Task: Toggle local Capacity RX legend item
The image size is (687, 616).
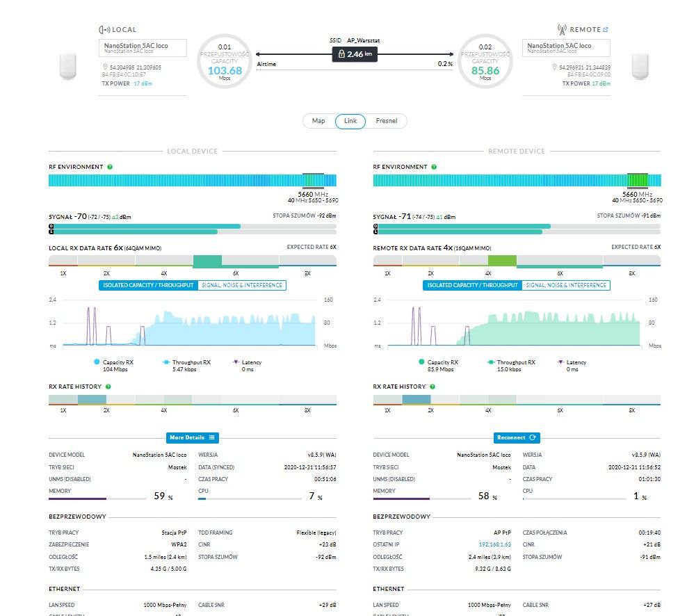Action: point(114,366)
